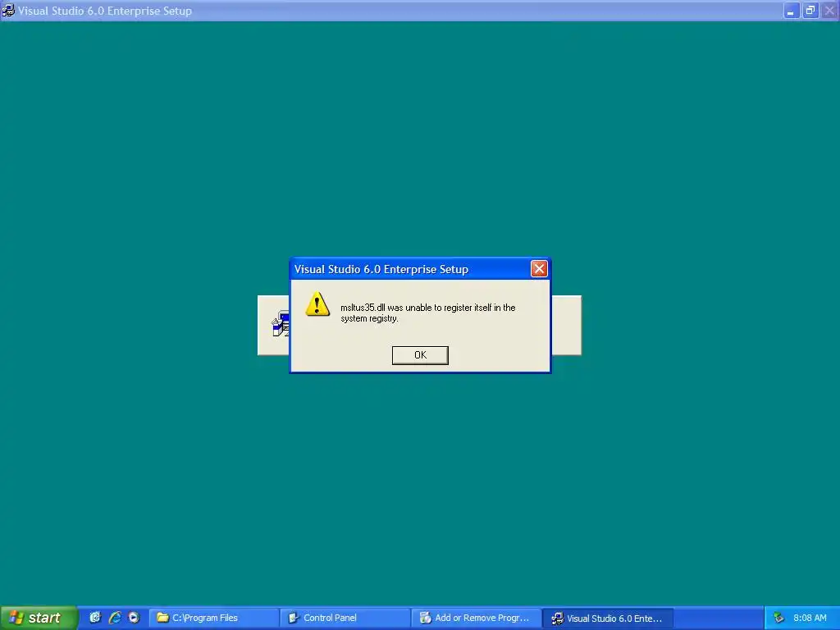Read the msltus35.dll error message text

click(427, 313)
